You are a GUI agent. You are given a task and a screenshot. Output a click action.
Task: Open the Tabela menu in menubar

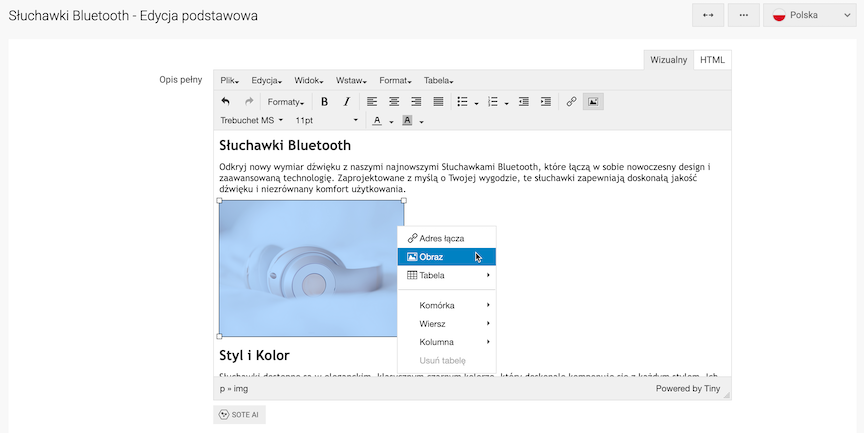[x=439, y=80]
